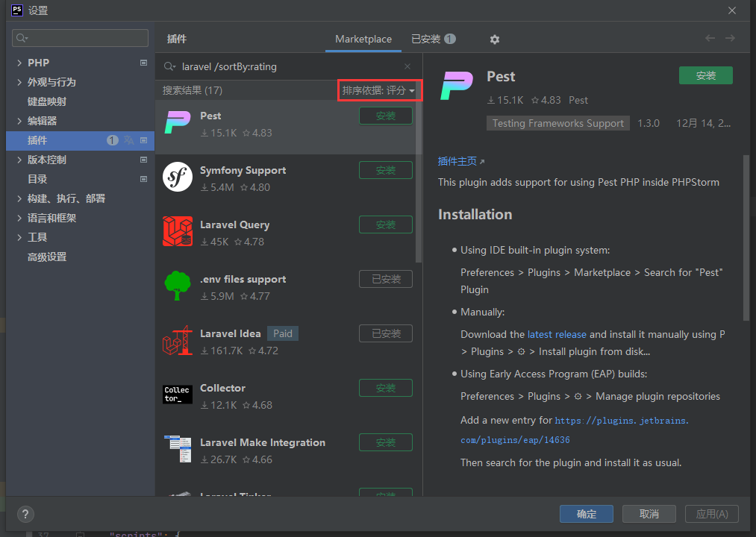Click the PhpStorm logo in title bar
756x537 pixels.
pyautogui.click(x=17, y=10)
